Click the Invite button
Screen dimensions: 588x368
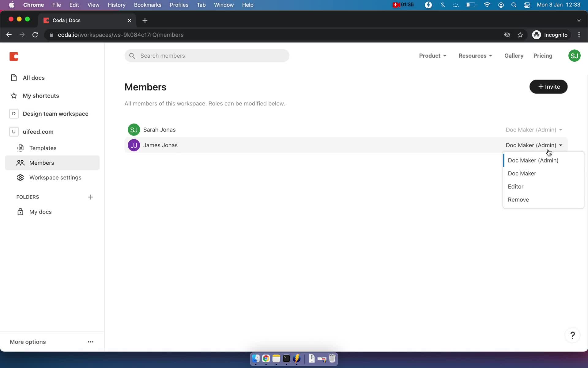(x=548, y=86)
